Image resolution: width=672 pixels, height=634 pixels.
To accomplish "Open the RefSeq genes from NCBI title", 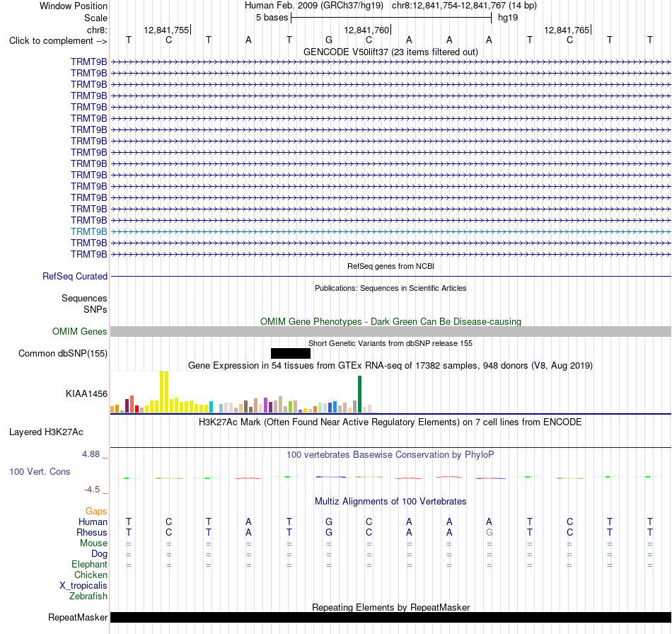I will pos(390,266).
